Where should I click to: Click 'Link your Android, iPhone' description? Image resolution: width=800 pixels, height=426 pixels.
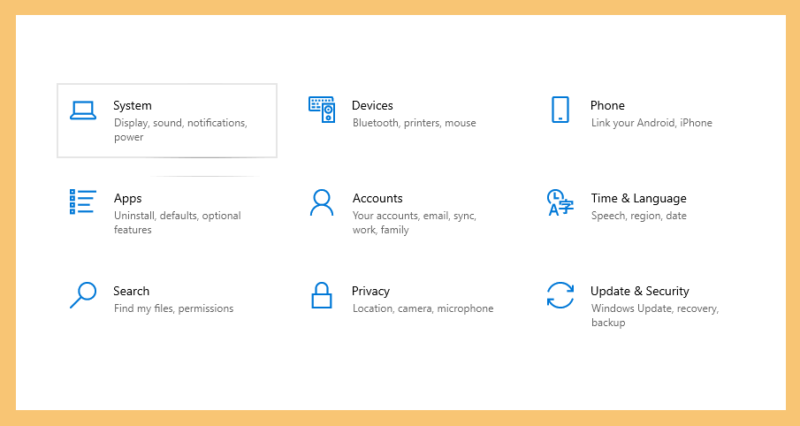coord(652,123)
